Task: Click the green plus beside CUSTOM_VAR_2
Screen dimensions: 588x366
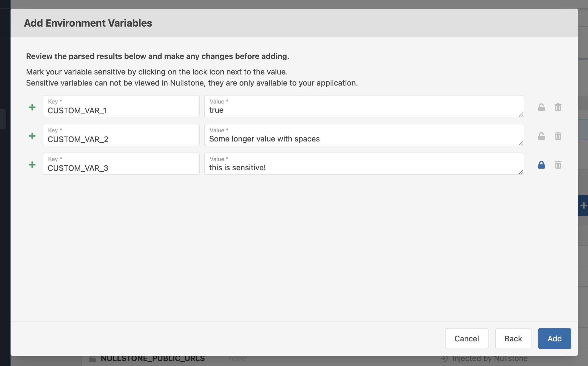Action: point(32,136)
